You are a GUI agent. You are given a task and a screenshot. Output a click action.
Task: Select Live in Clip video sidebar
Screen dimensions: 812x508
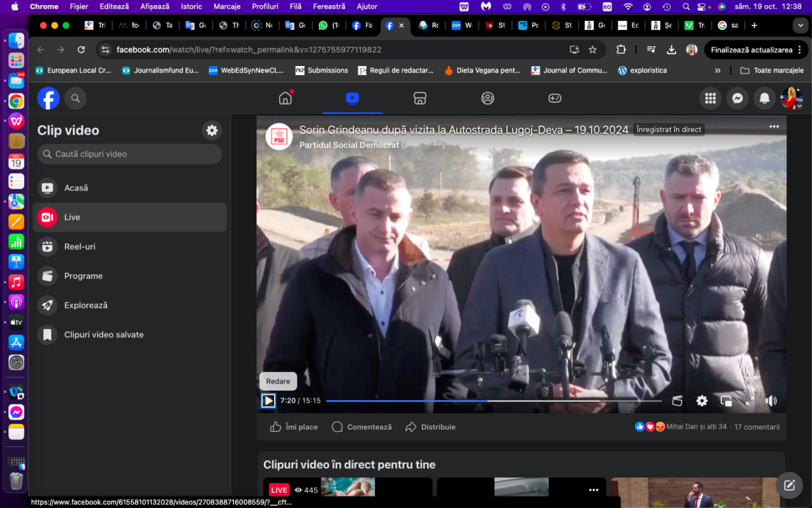point(129,217)
